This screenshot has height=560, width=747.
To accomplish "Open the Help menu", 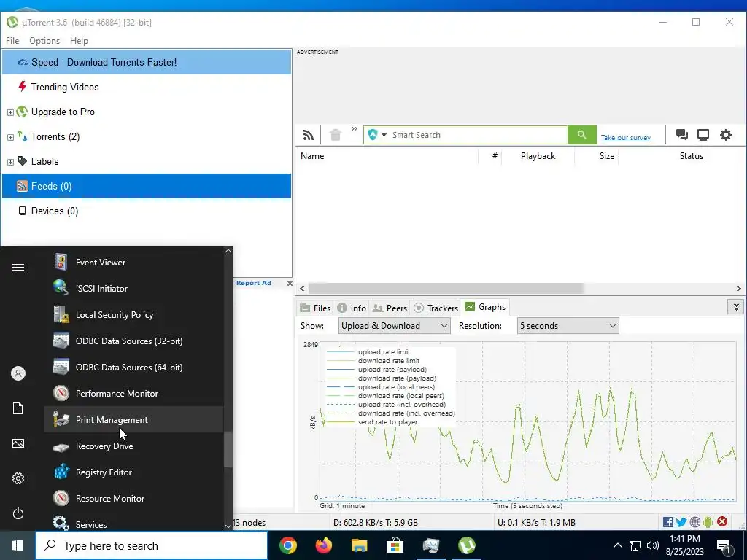I will point(79,41).
